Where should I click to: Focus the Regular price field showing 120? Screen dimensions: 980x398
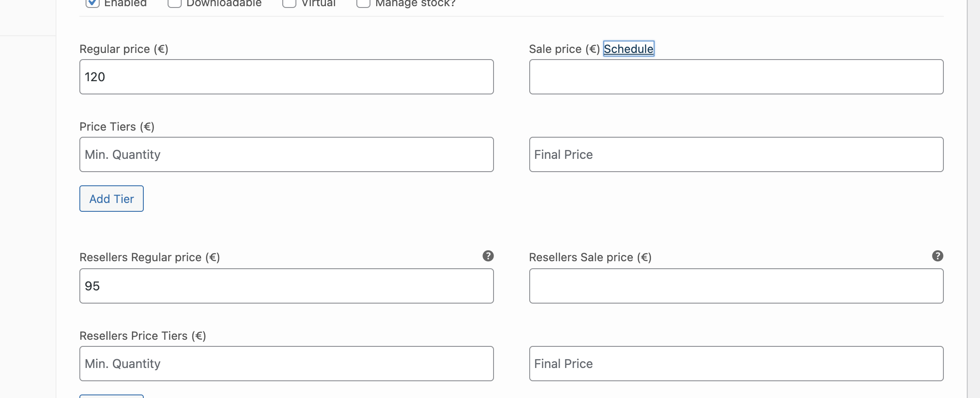point(287,77)
